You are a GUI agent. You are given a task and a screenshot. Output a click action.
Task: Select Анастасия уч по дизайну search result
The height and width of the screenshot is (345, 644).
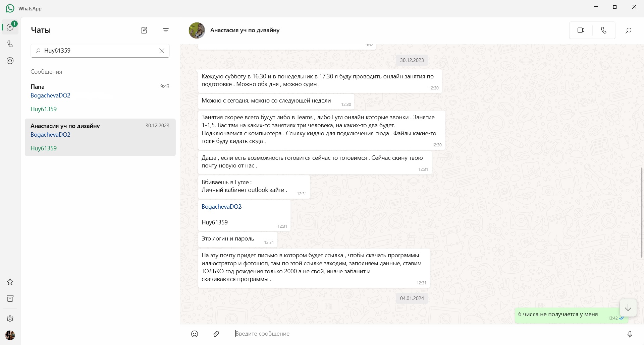(x=100, y=137)
